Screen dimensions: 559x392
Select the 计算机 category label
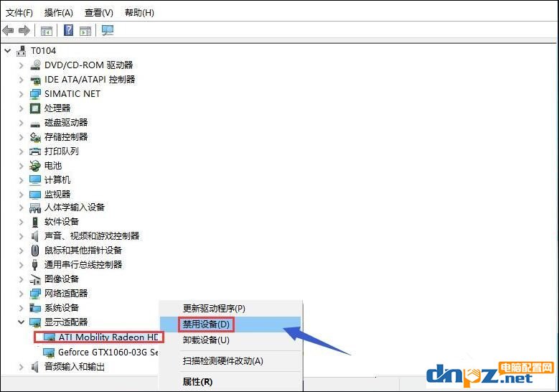pyautogui.click(x=57, y=179)
